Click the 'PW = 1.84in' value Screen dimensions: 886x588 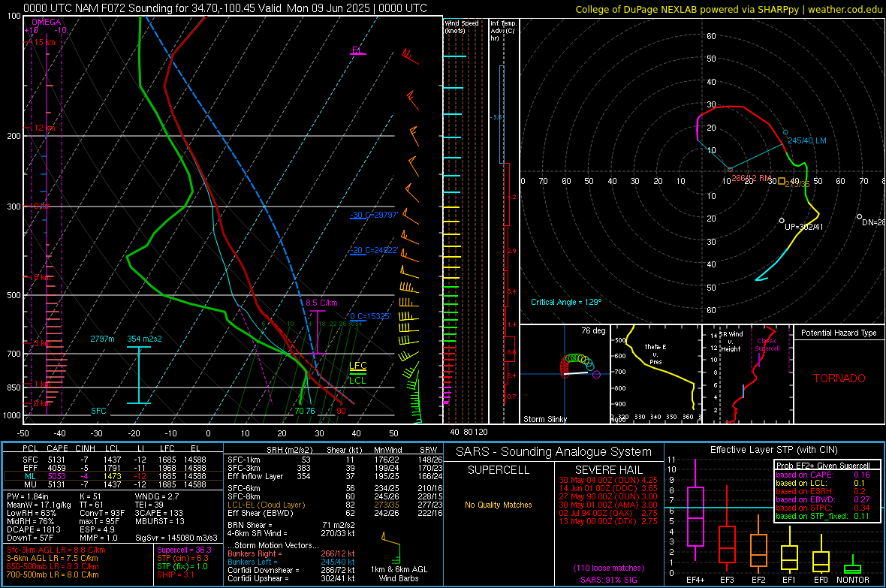click(28, 496)
